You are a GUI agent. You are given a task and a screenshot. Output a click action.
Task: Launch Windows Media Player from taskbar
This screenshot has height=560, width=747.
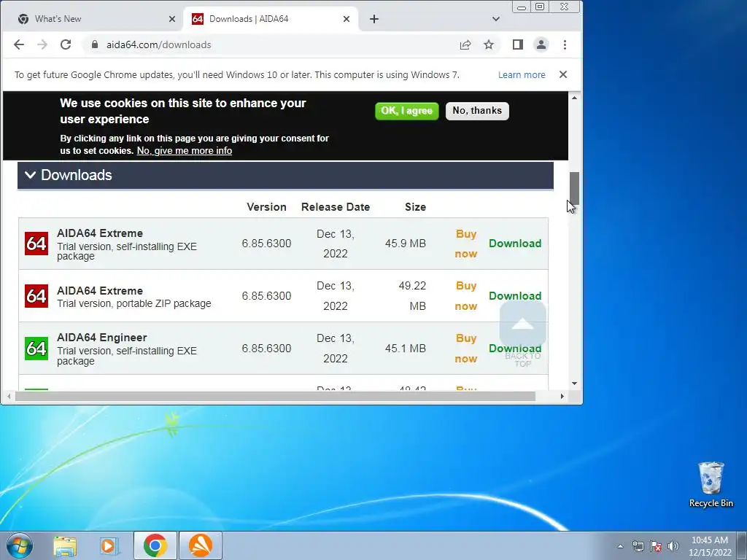(109, 545)
